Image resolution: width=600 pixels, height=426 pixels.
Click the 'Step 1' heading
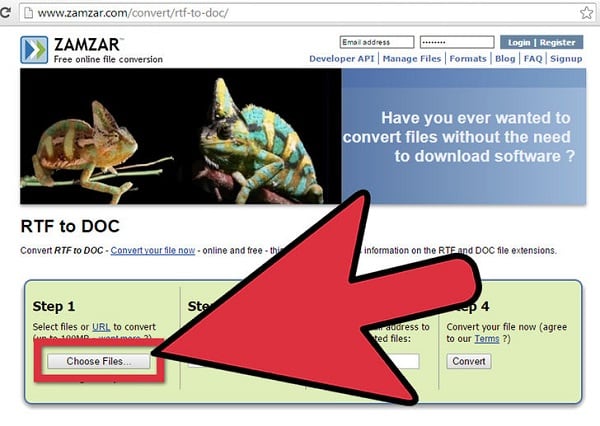(x=54, y=306)
